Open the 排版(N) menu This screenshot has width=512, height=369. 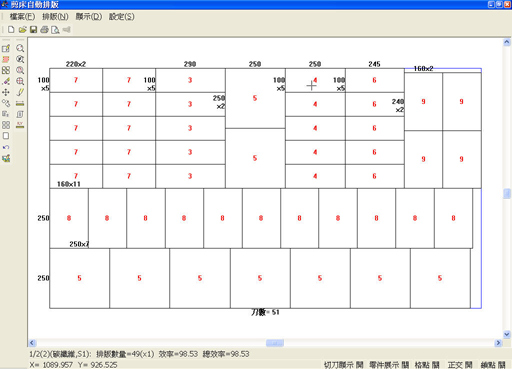55,17
